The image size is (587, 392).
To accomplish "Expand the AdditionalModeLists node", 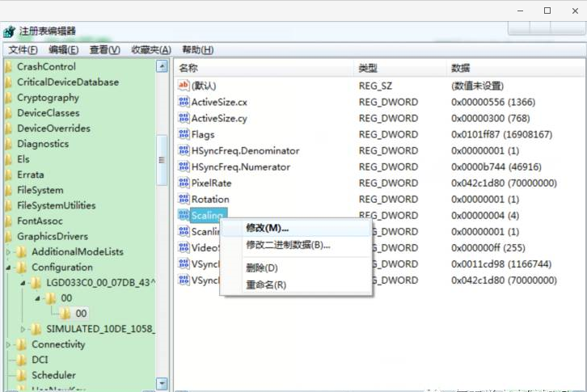I will (9, 252).
